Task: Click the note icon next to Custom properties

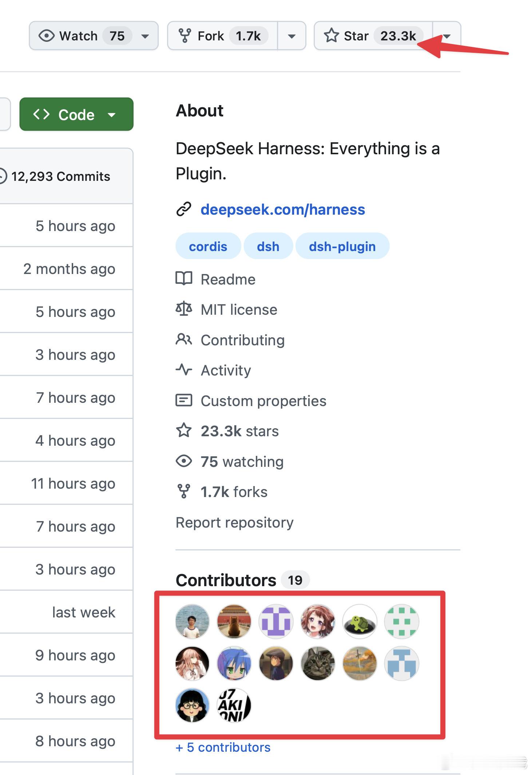Action: point(184,400)
